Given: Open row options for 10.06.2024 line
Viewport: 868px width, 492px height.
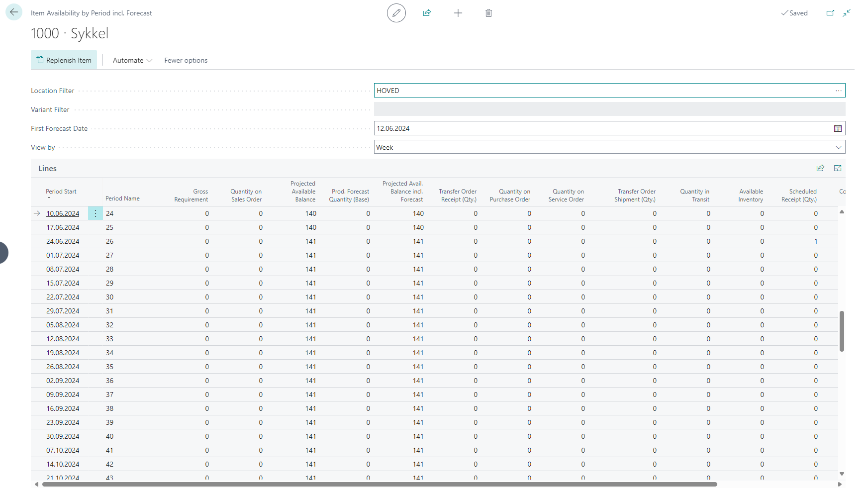Looking at the screenshot, I should tap(96, 213).
